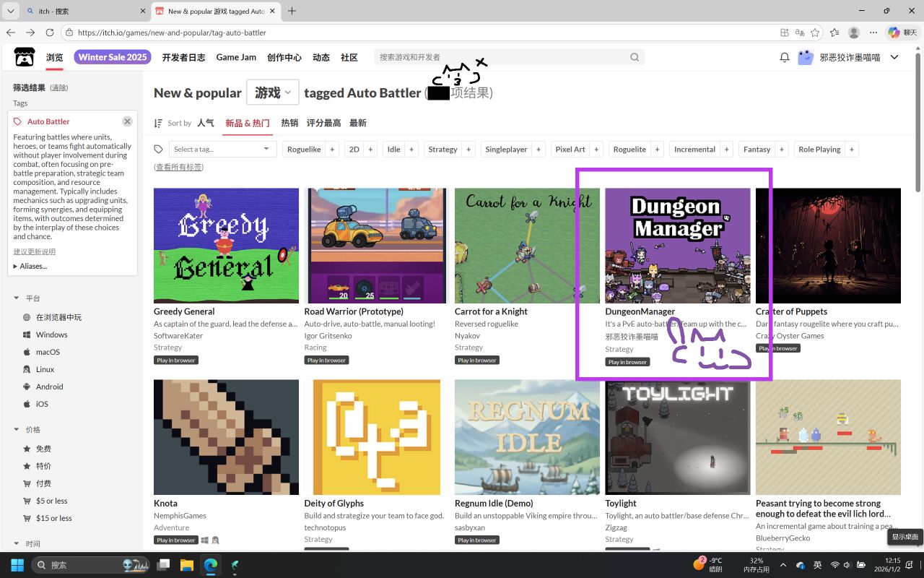Open notifications bell icon
924x578 pixels.
(x=784, y=57)
